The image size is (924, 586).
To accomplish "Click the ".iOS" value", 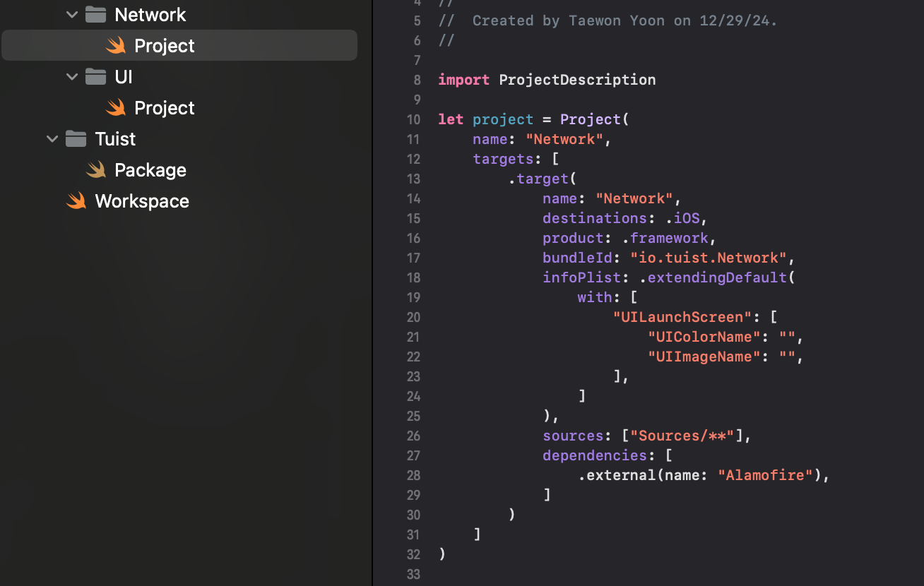I will [x=682, y=218].
